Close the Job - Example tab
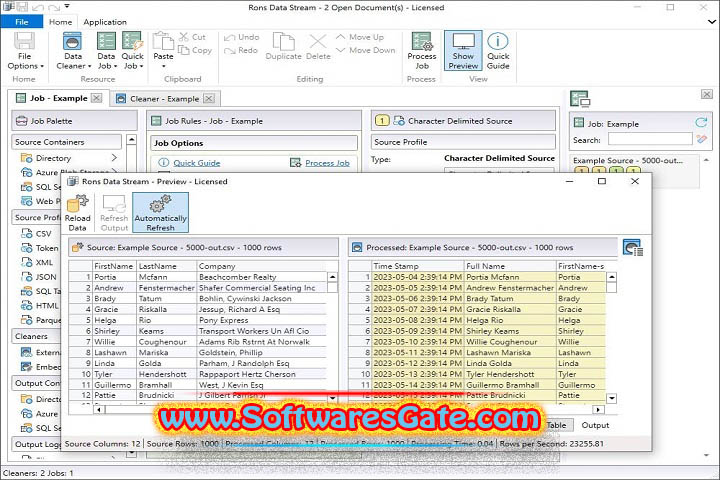 click(x=96, y=98)
